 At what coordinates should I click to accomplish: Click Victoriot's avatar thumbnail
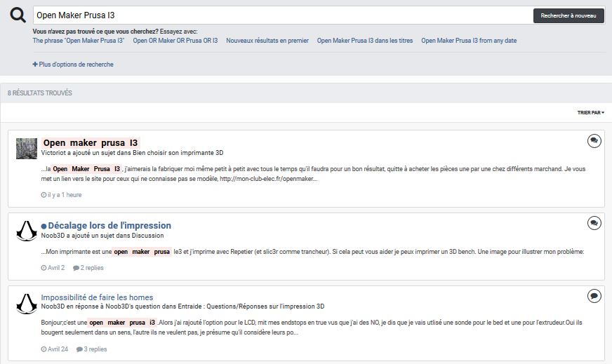coord(27,148)
